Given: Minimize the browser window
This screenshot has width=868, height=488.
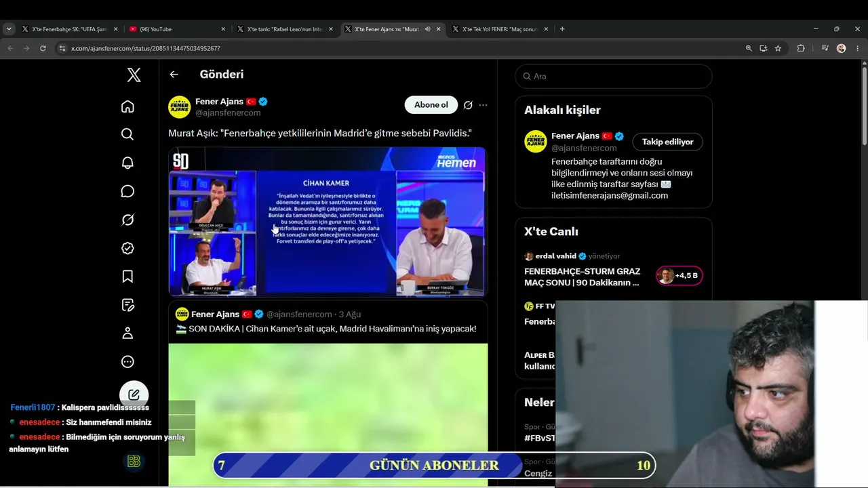Looking at the screenshot, I should 815,29.
